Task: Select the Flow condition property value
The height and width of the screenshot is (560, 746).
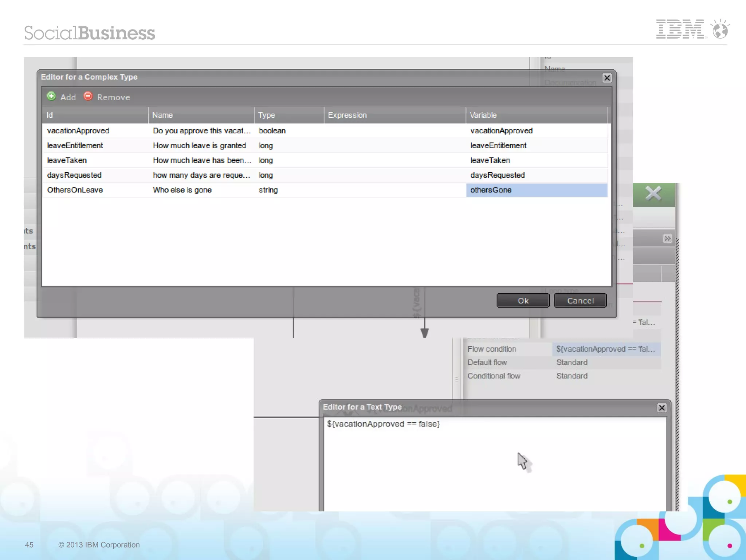Action: tap(605, 349)
